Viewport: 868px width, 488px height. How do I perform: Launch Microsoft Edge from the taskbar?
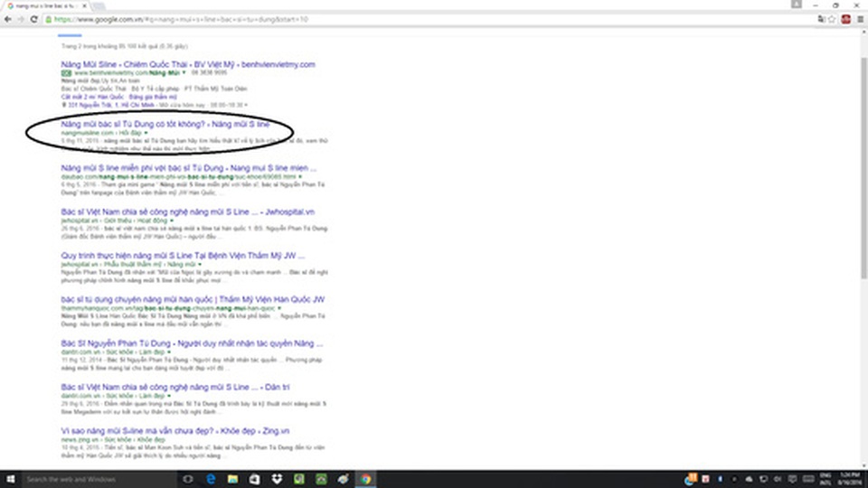[211, 479]
